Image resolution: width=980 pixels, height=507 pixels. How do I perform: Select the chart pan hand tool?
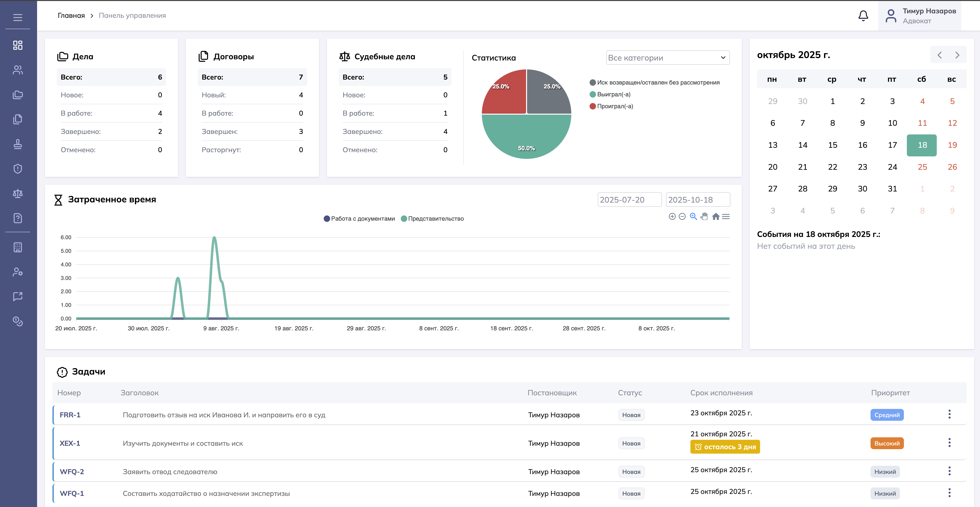[704, 216]
